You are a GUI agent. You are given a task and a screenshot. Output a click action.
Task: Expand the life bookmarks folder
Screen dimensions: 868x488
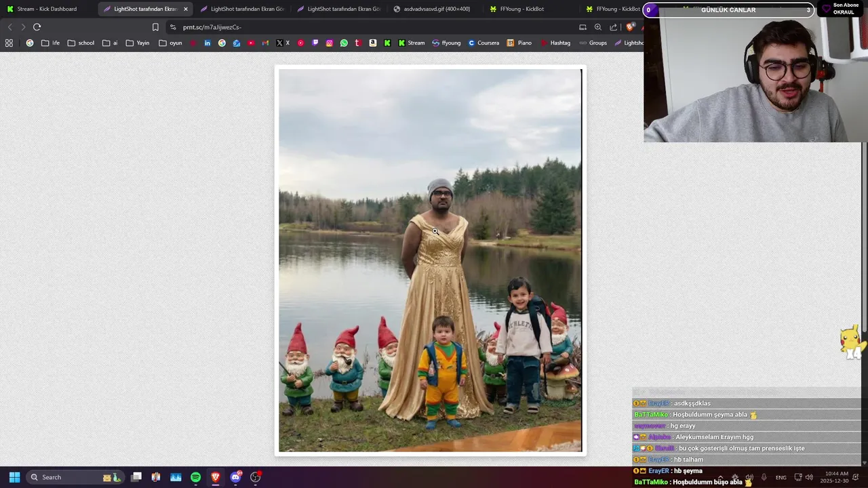point(50,43)
